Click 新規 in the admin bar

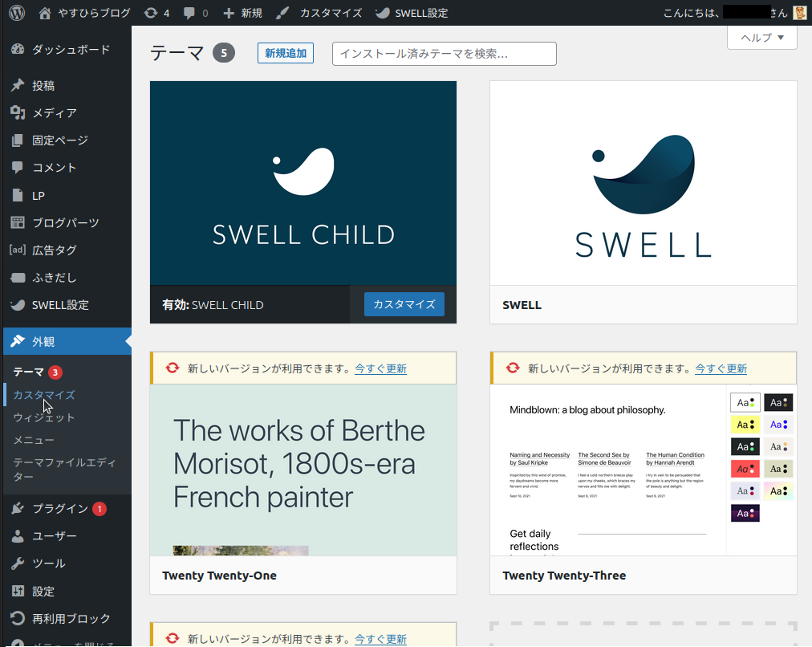252,13
